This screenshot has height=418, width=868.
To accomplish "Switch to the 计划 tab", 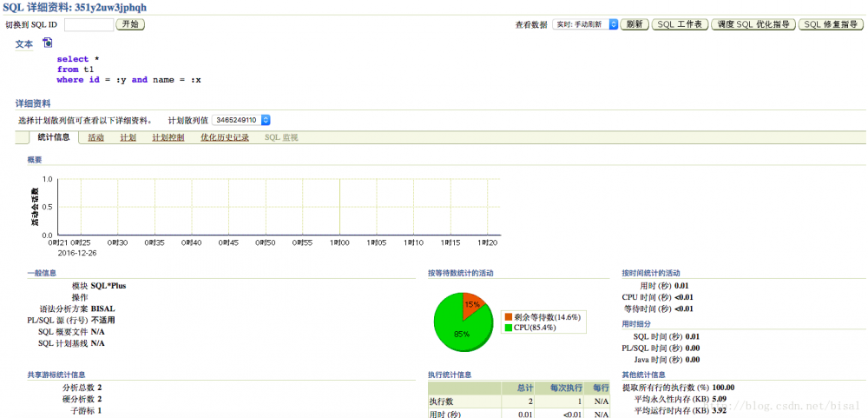I will pyautogui.click(x=128, y=137).
